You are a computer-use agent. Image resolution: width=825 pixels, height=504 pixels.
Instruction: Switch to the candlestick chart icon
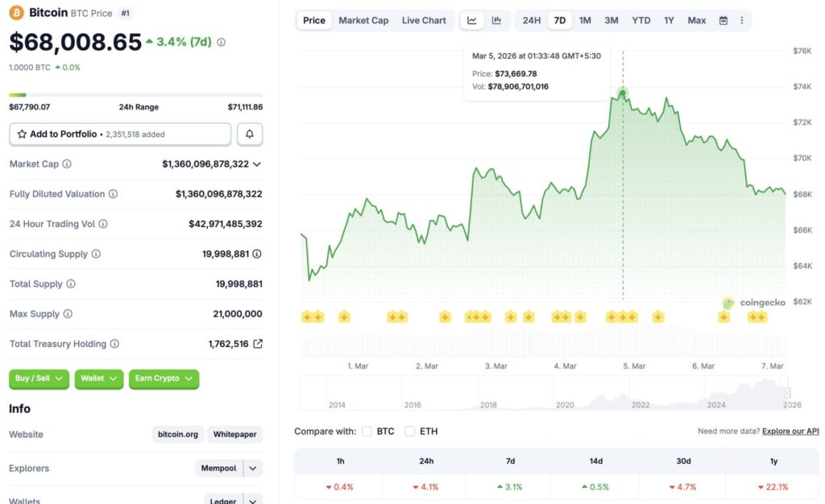tap(496, 21)
